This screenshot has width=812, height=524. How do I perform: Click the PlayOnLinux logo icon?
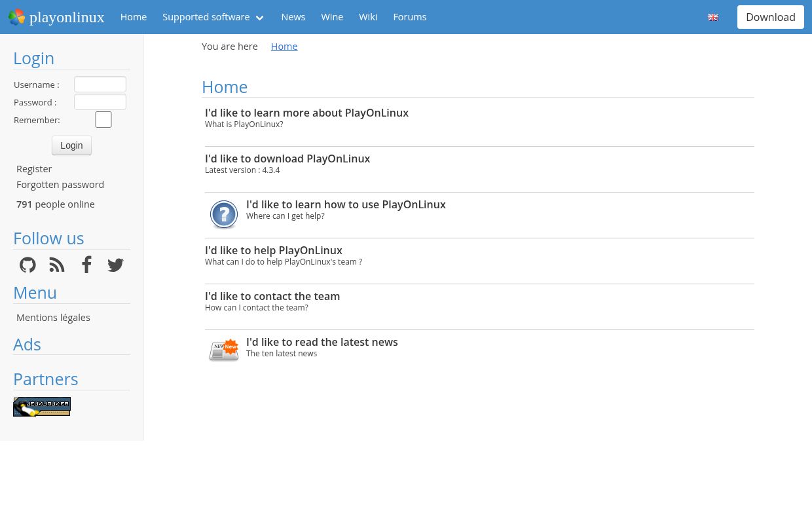pyautogui.click(x=17, y=17)
